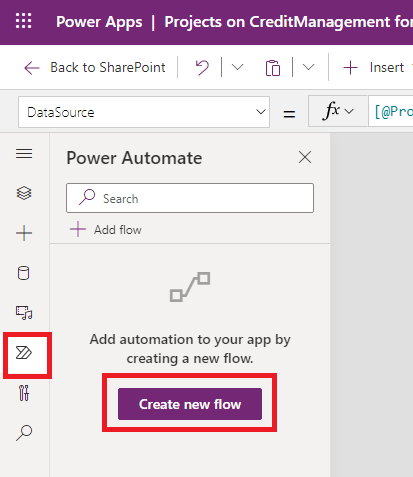Open the Data cylinder icon
This screenshot has width=413, height=477.
click(23, 273)
